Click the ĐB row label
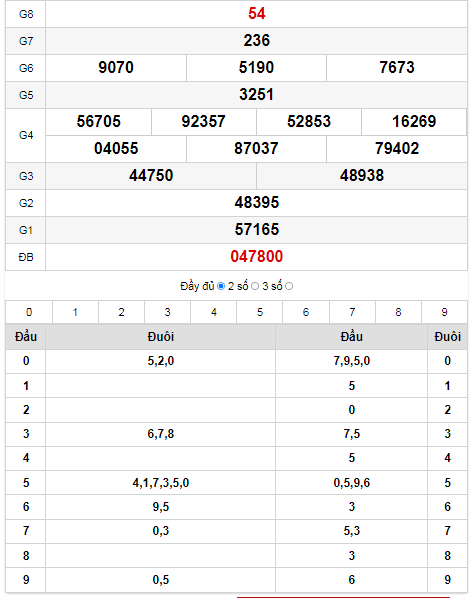Viewport: 471px width, 598px height. 26,257
